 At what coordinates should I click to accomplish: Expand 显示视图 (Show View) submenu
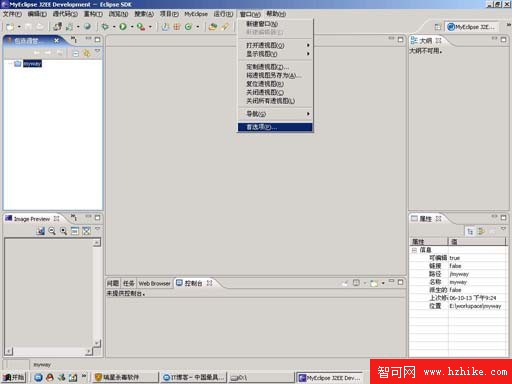click(x=275, y=54)
